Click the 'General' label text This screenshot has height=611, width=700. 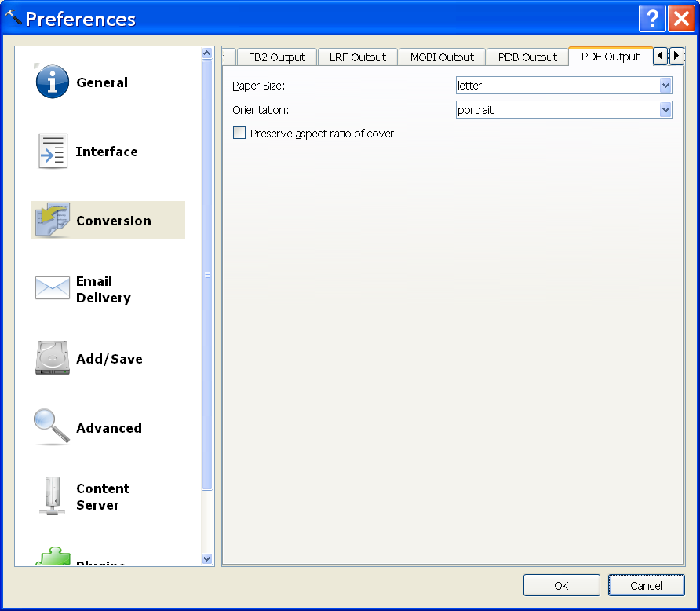tap(102, 82)
